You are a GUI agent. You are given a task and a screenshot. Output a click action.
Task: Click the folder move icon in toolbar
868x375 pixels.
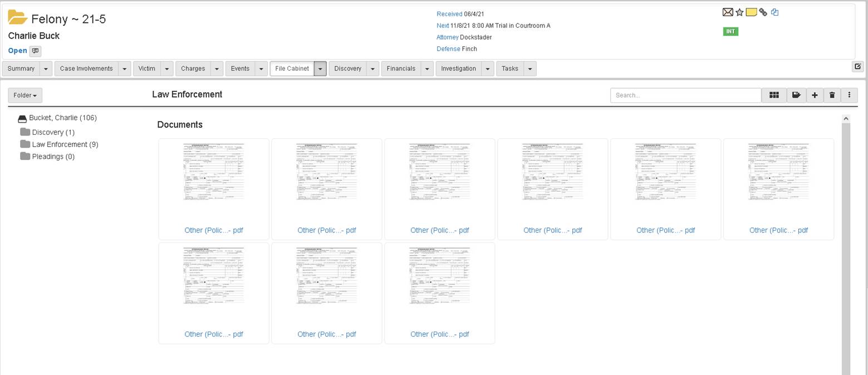pos(796,95)
